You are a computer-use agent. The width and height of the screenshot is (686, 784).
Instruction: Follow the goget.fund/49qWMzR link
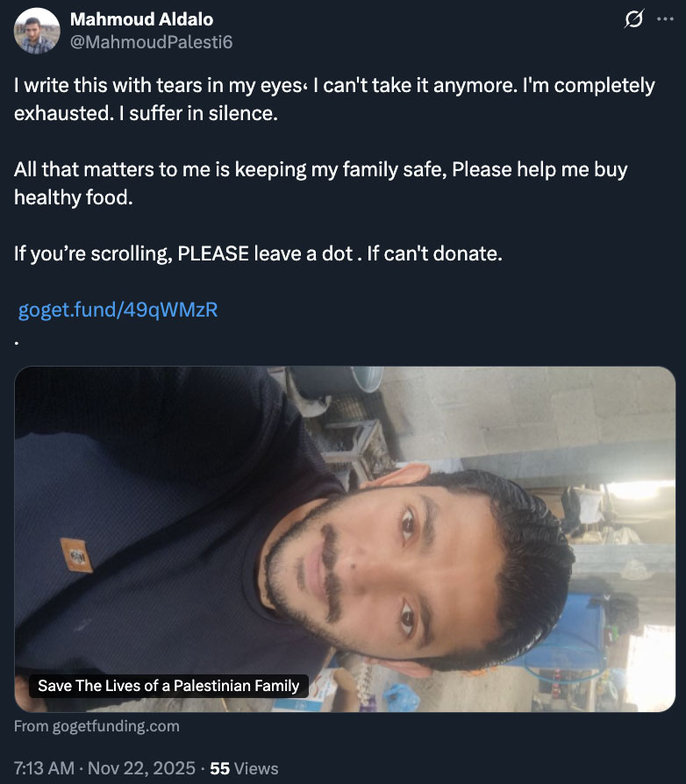tap(118, 309)
